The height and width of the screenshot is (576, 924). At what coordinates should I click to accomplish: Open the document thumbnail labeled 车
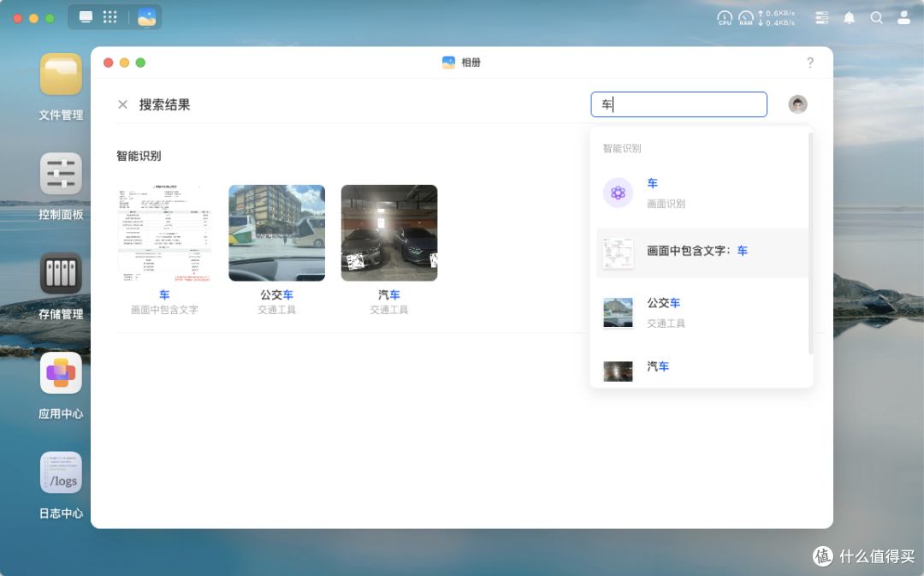point(164,233)
